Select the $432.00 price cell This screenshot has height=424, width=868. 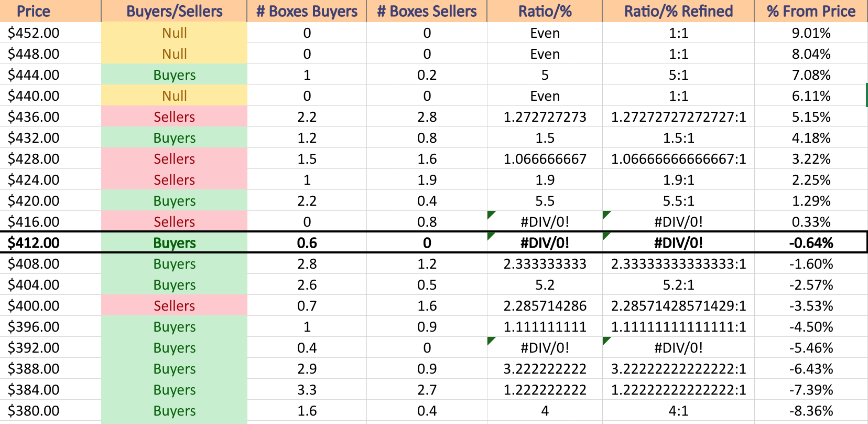(50, 137)
